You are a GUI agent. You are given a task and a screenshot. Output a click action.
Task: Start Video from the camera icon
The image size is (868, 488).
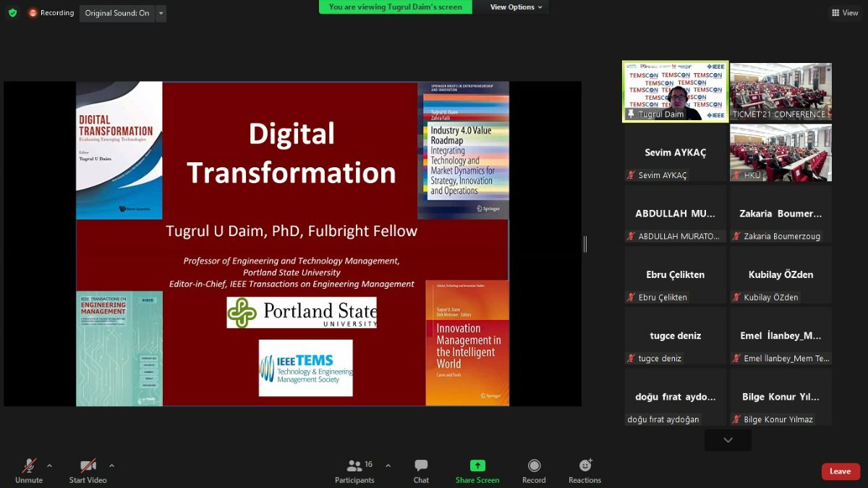coord(88,470)
